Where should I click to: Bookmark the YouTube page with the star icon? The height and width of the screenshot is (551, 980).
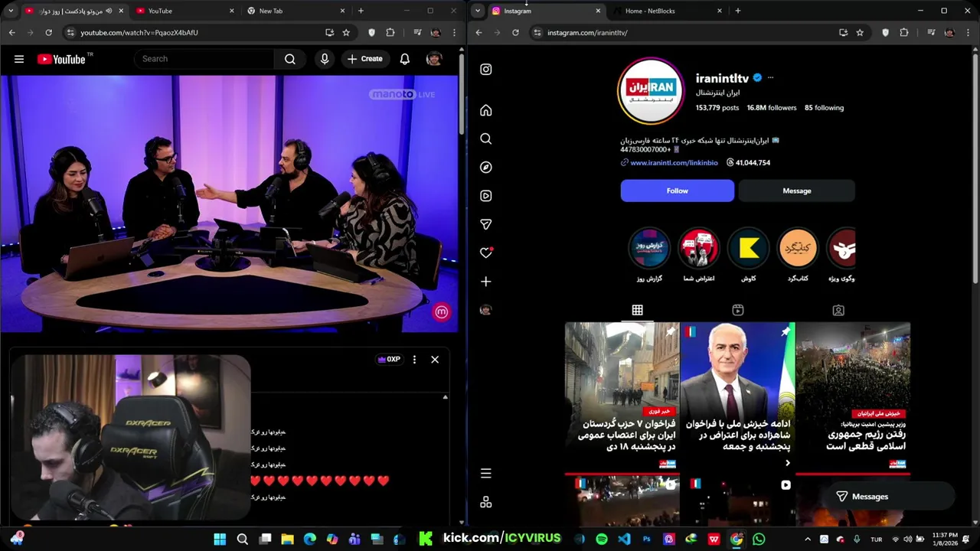point(346,33)
